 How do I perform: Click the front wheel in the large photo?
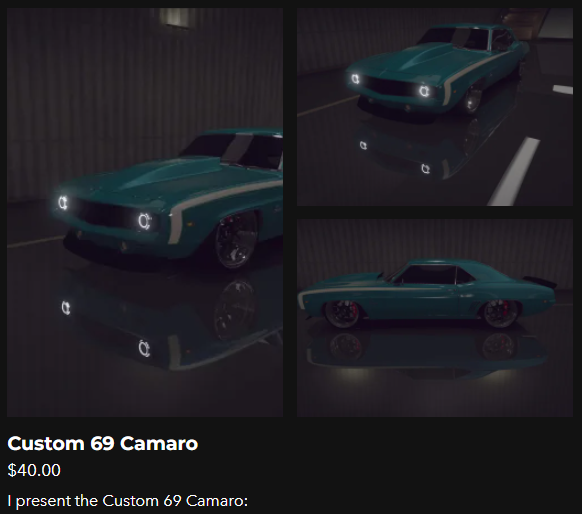click(x=236, y=242)
